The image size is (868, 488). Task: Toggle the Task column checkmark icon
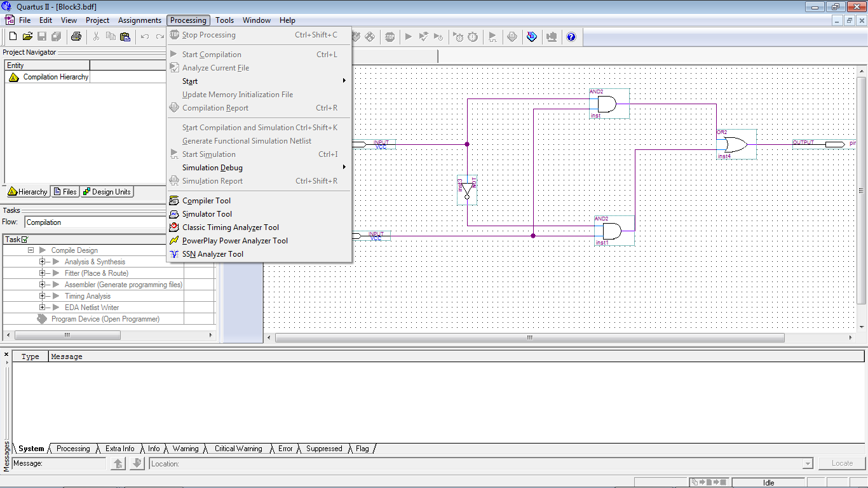coord(25,240)
